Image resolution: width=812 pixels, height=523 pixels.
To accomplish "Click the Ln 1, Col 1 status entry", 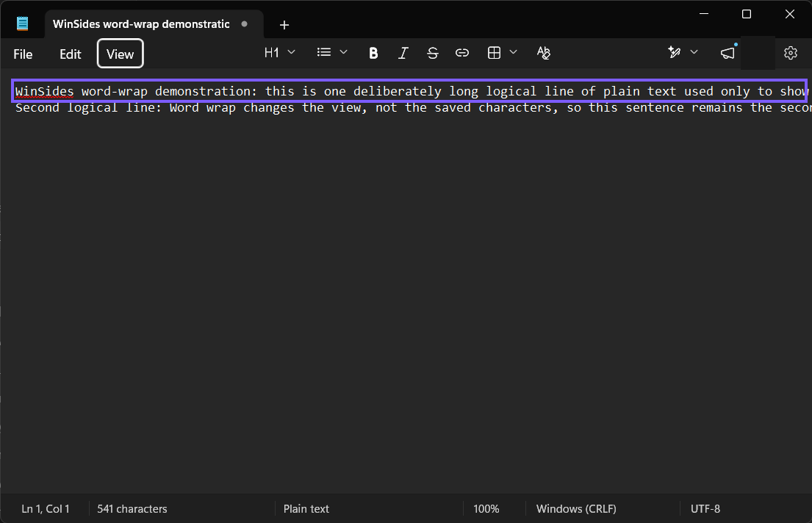I will [46, 509].
